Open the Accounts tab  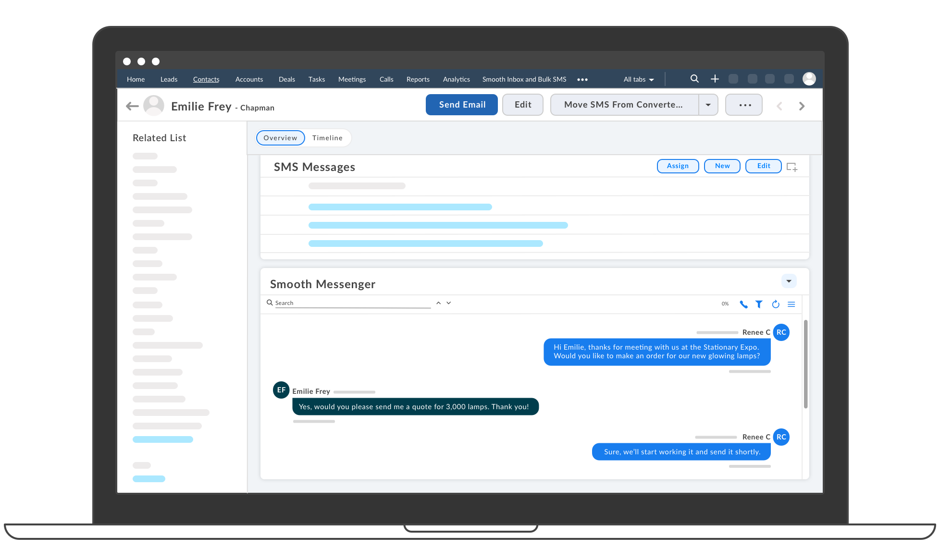tap(249, 79)
